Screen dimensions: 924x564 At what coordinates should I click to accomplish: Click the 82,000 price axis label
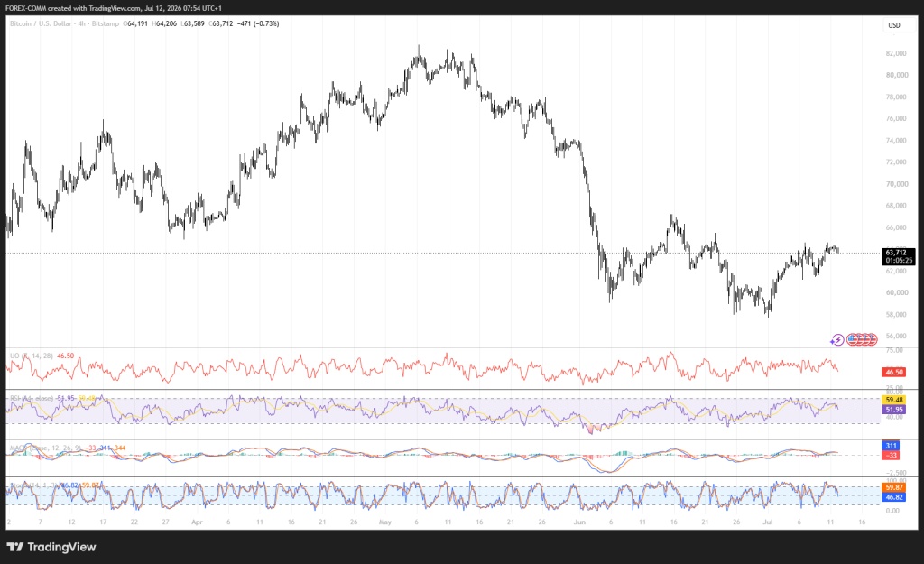pos(896,53)
